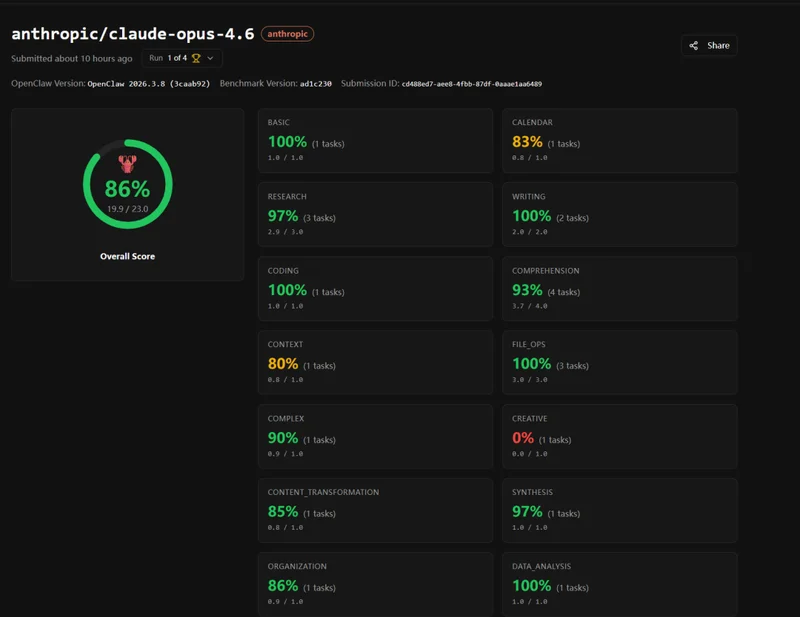Open the BASIC category card
The height and width of the screenshot is (617, 800).
(375, 140)
